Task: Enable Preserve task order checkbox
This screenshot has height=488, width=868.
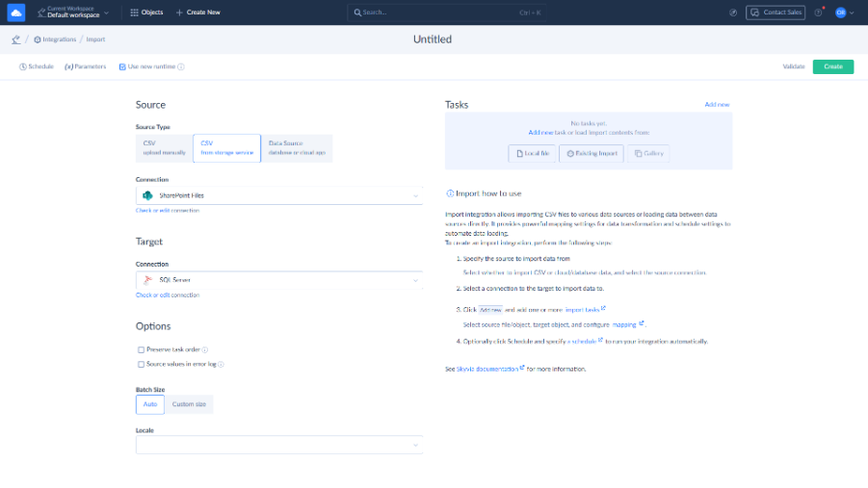Action: [142, 349]
